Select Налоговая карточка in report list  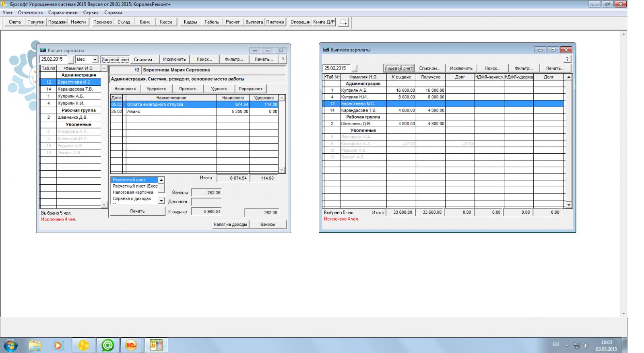[x=133, y=192]
